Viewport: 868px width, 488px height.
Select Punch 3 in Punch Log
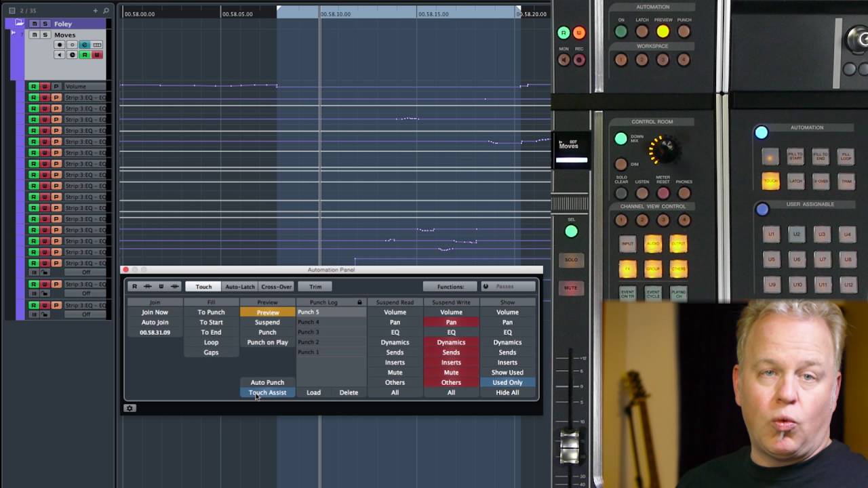pyautogui.click(x=330, y=332)
